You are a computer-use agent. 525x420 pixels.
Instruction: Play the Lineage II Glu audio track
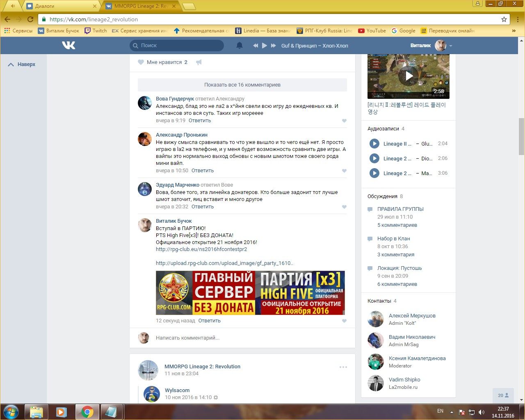pos(374,144)
